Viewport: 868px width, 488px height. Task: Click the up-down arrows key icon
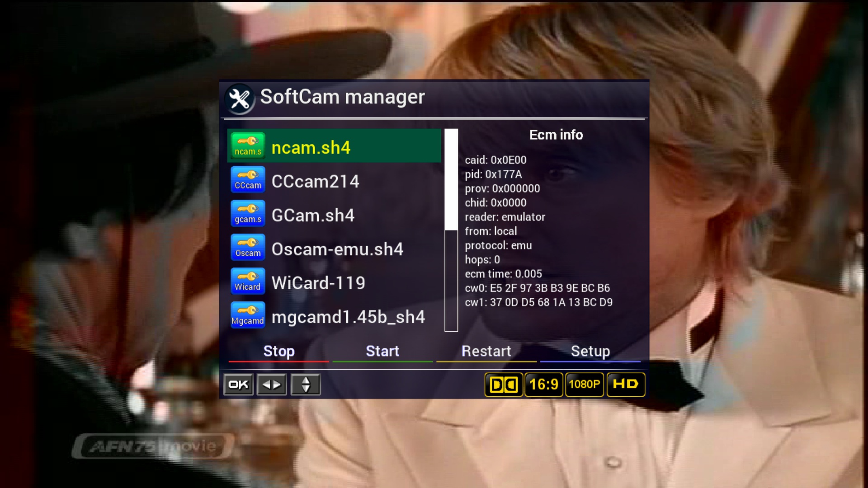pyautogui.click(x=306, y=385)
